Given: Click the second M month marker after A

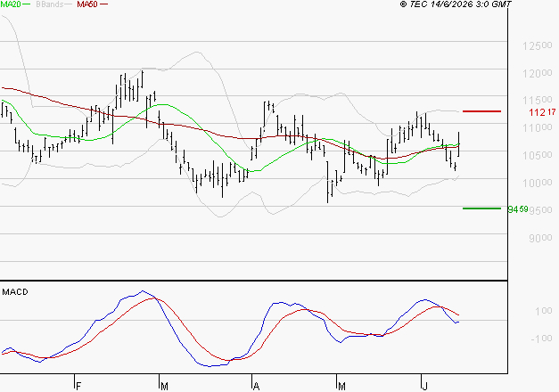Looking at the screenshot, I should (x=341, y=386).
